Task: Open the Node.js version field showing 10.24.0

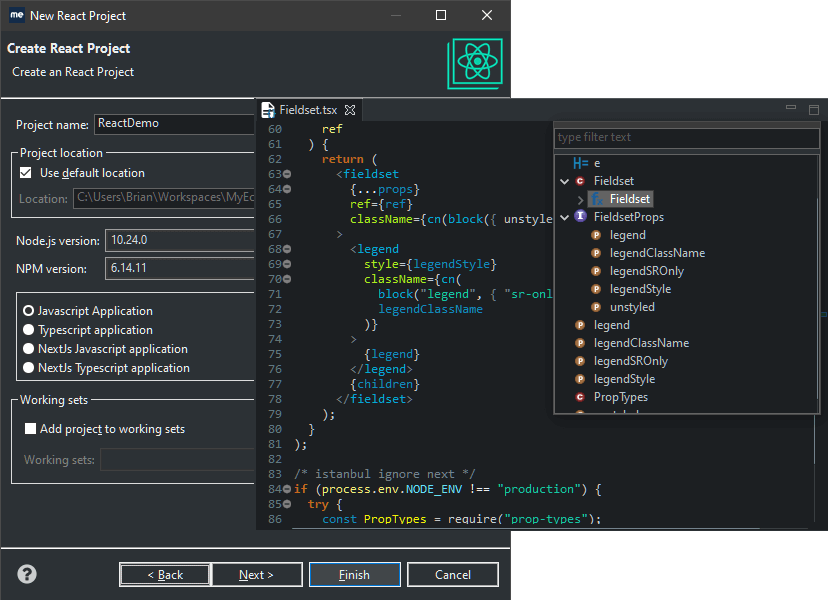Action: click(180, 240)
